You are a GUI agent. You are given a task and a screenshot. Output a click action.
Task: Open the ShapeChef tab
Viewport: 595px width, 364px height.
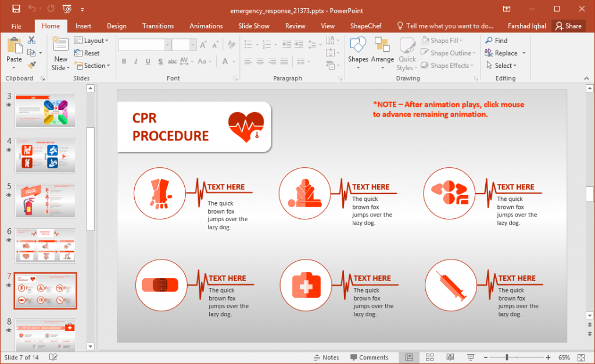pyautogui.click(x=365, y=26)
